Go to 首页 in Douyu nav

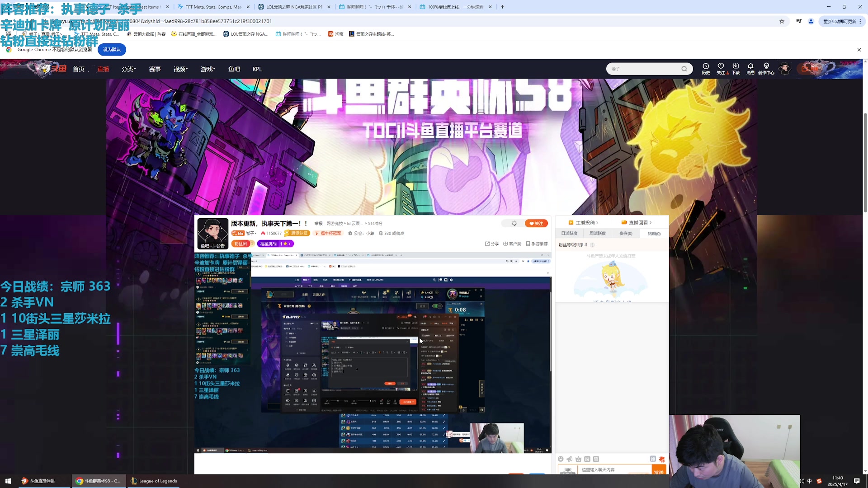tap(79, 69)
